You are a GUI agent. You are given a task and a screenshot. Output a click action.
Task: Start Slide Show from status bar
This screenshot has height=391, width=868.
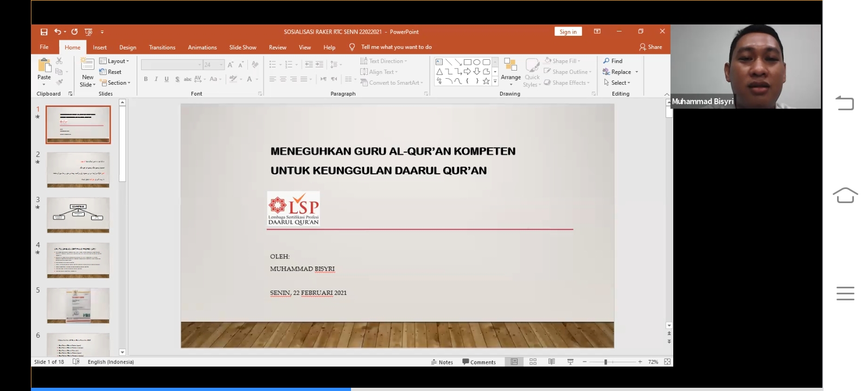[x=570, y=362]
